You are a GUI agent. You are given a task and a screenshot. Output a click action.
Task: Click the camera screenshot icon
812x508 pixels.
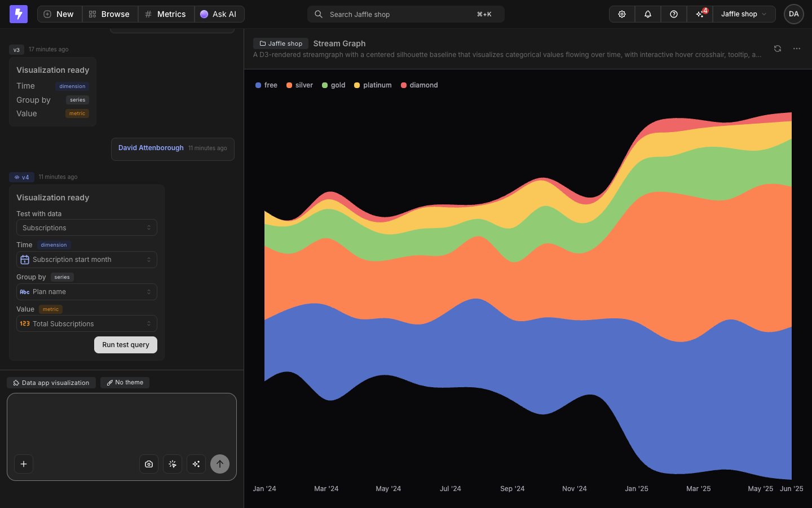149,464
